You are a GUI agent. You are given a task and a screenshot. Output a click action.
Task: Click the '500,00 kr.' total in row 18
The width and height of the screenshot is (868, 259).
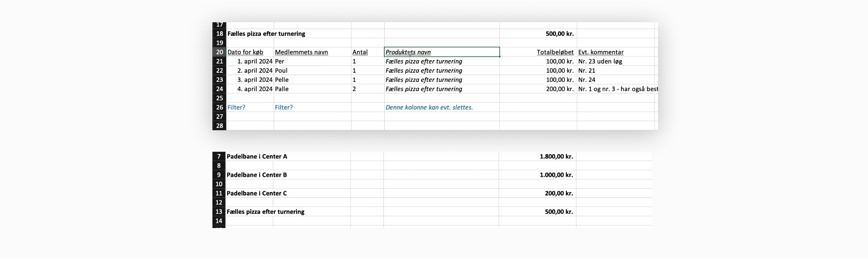pos(560,34)
